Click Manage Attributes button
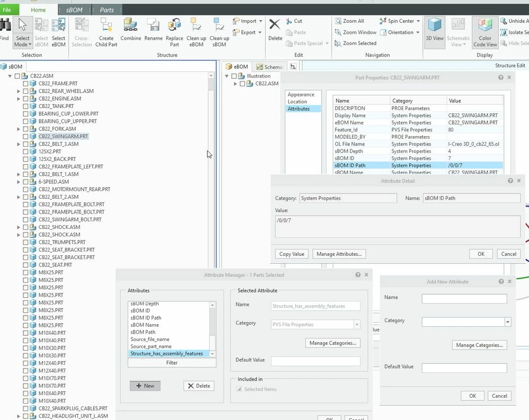This screenshot has width=529, height=420. click(339, 254)
